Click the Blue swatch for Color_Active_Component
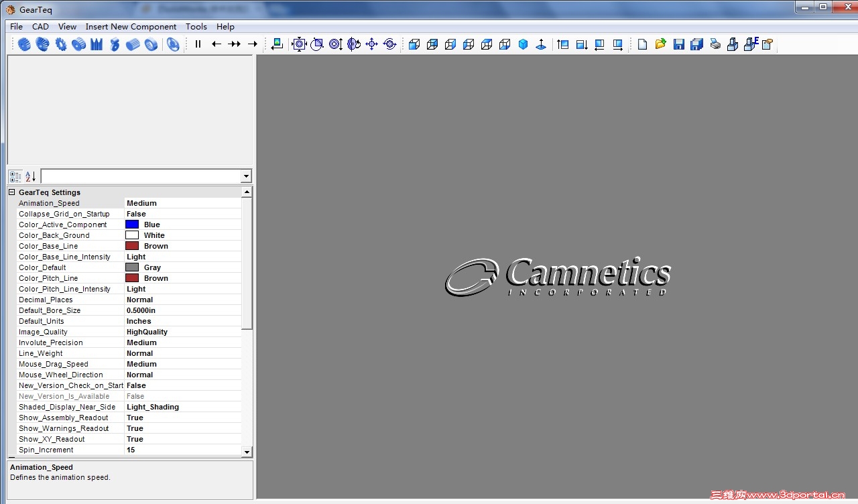858x504 pixels. pos(132,225)
